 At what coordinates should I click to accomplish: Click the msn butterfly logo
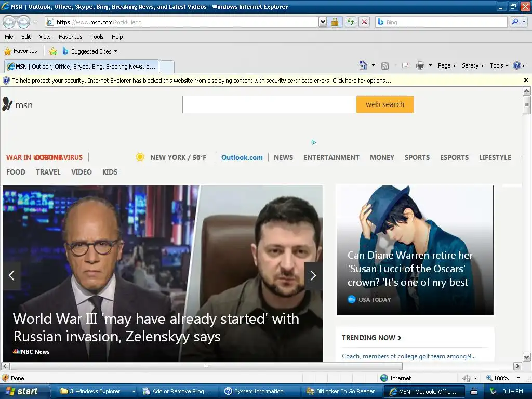[18, 104]
